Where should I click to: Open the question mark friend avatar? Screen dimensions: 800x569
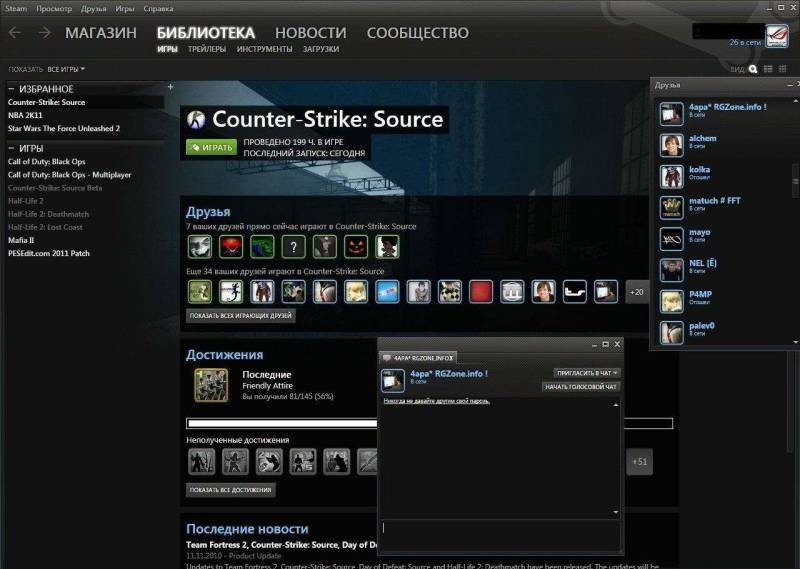[x=293, y=247]
